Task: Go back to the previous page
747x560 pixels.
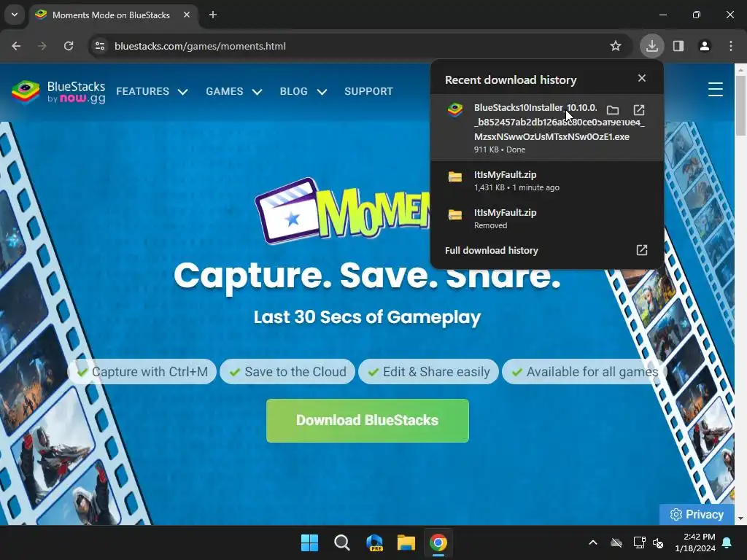Action: 16,46
